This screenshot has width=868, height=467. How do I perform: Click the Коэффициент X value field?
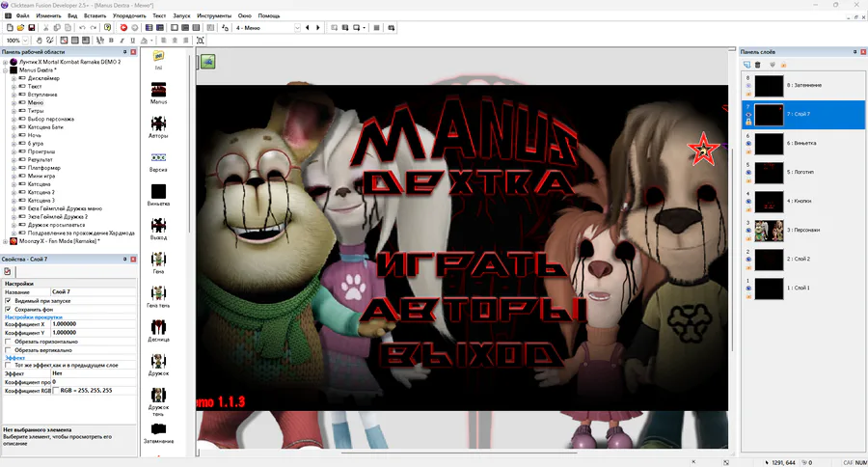tap(93, 324)
